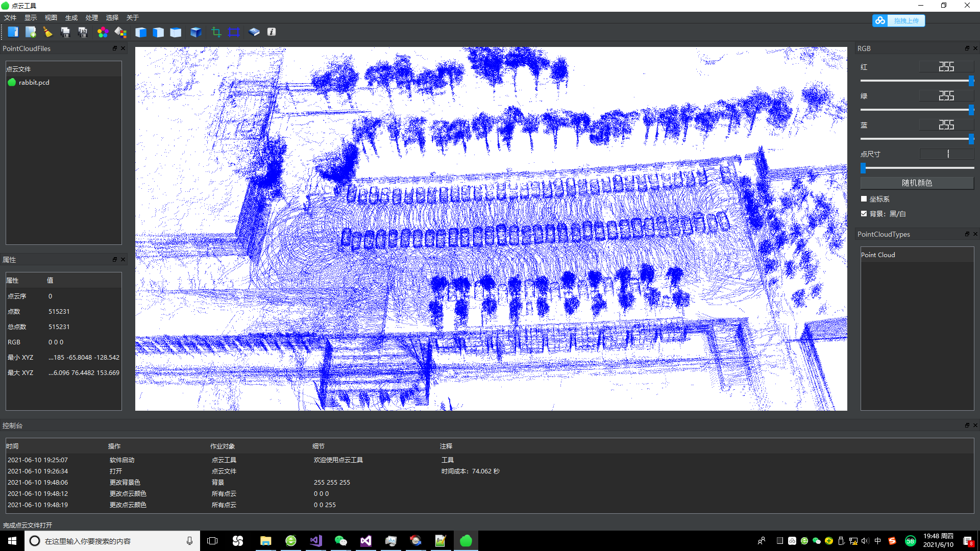Click the 点尺寸 value input field
Screen dimensions: 980x551
946,154
